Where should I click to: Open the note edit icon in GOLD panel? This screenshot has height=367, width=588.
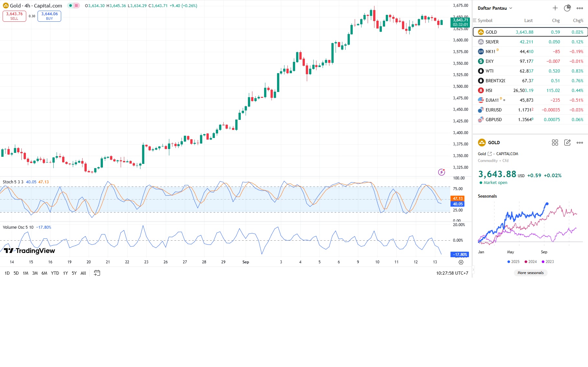pyautogui.click(x=567, y=143)
